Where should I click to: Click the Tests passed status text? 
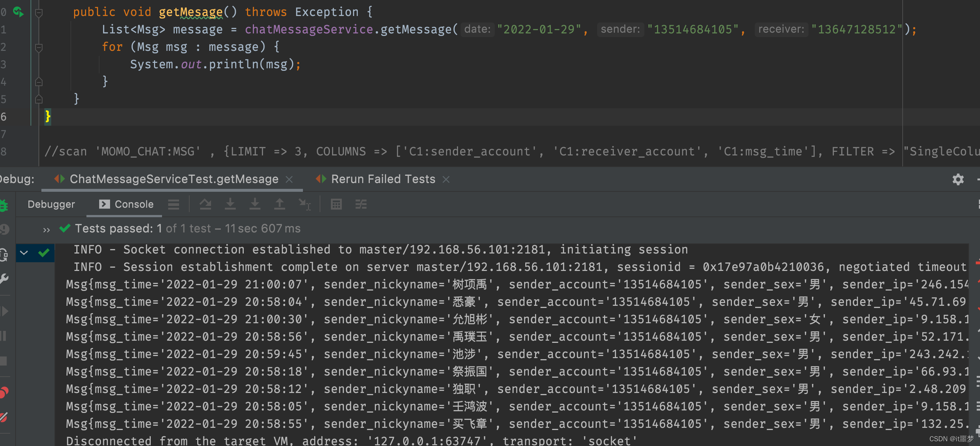187,228
